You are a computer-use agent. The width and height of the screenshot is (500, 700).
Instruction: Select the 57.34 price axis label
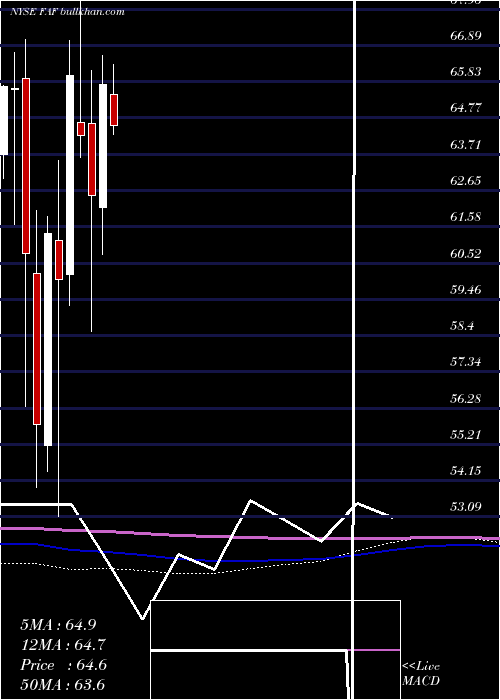pyautogui.click(x=466, y=362)
